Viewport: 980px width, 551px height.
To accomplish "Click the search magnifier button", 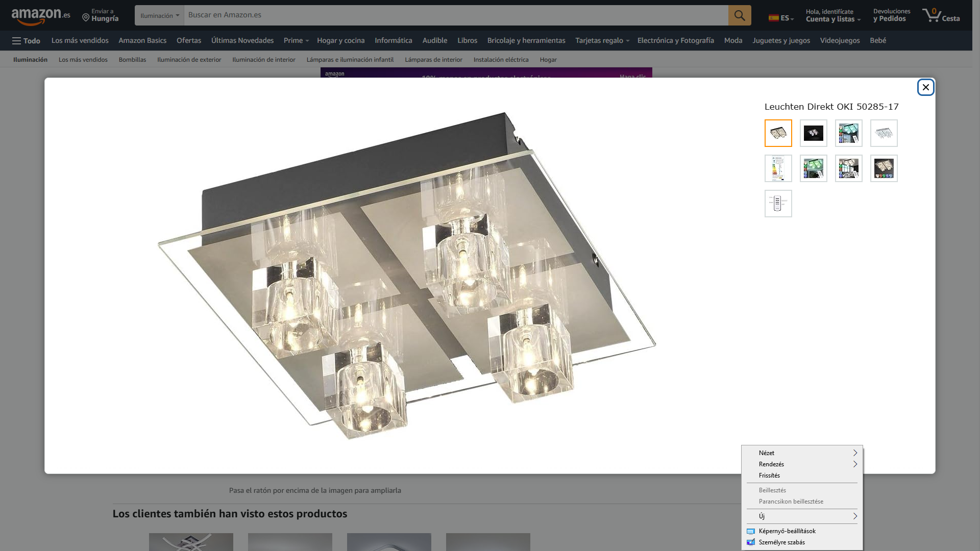I will 740,15.
